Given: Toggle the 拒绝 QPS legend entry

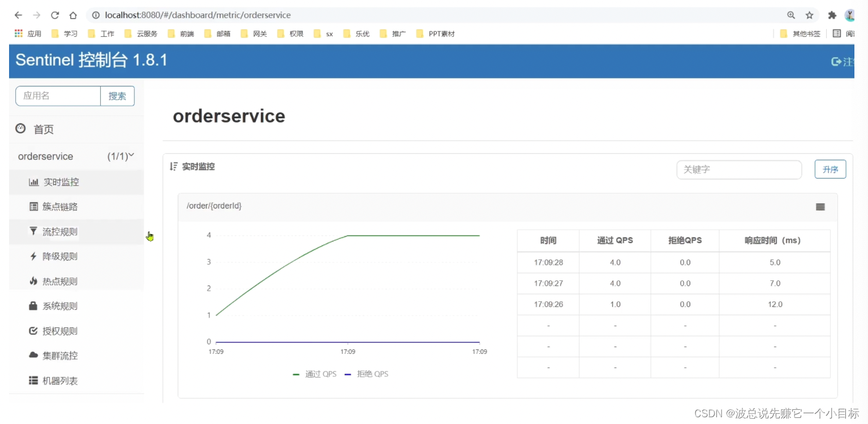Looking at the screenshot, I should click(x=366, y=374).
